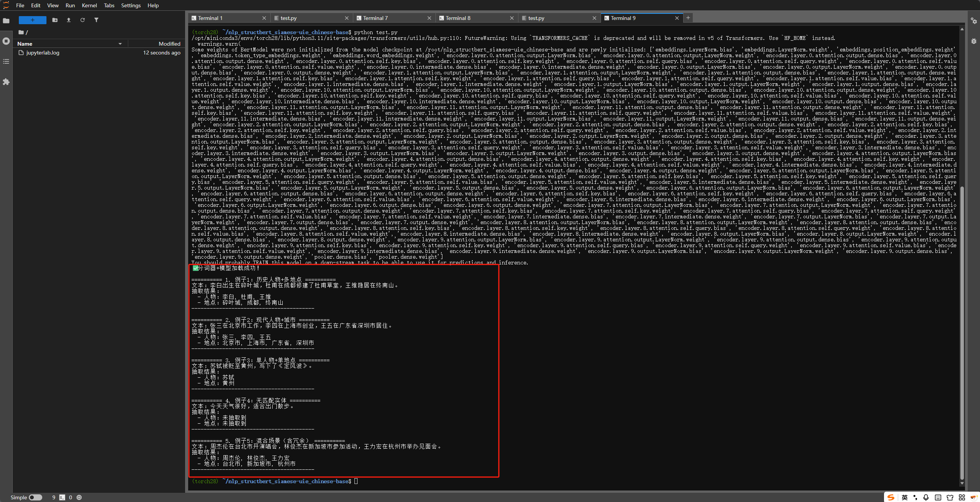The height and width of the screenshot is (502, 980).
Task: Close the Terminal 8 tab
Action: point(512,18)
